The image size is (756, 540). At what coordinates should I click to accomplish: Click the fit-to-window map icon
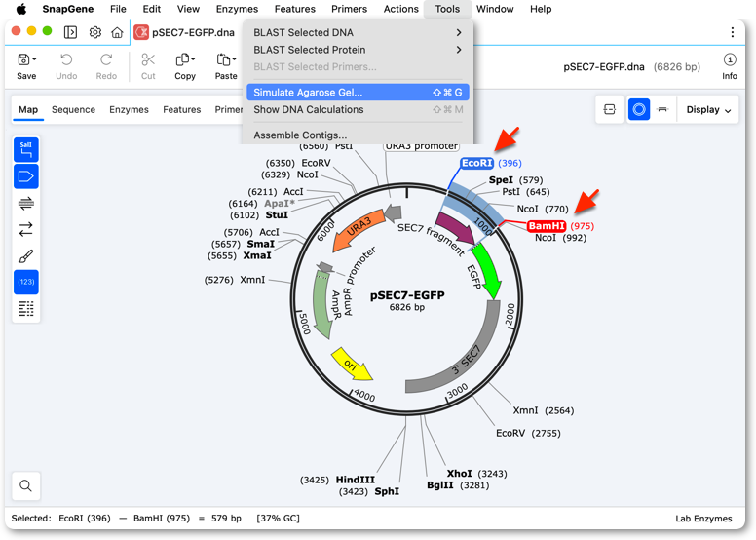[x=610, y=109]
